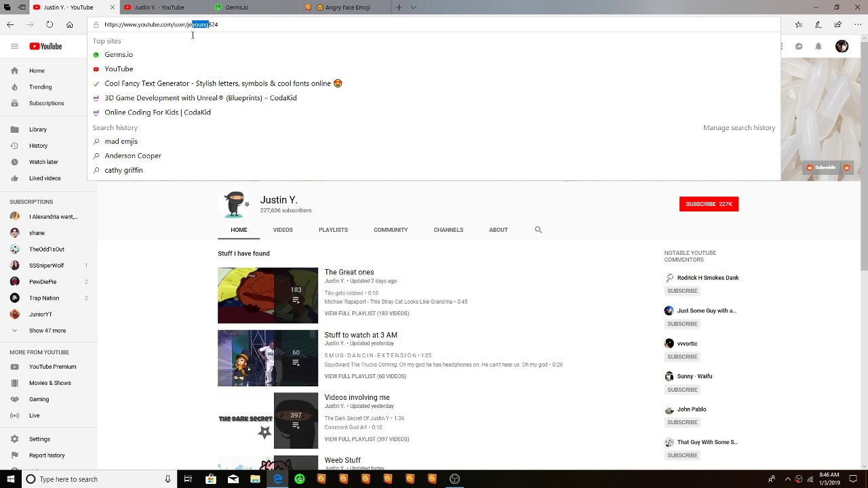Open Liked videos in sidebar

coord(45,178)
